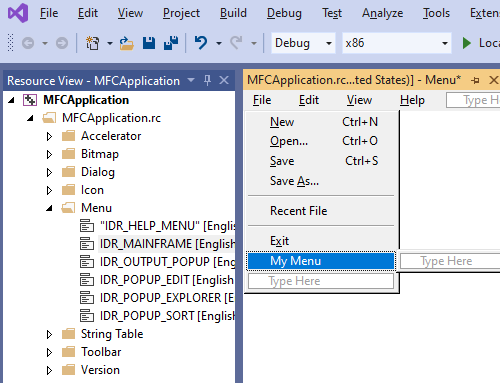This screenshot has width=500, height=383.
Task: Open the Tools menu
Action: 436,13
